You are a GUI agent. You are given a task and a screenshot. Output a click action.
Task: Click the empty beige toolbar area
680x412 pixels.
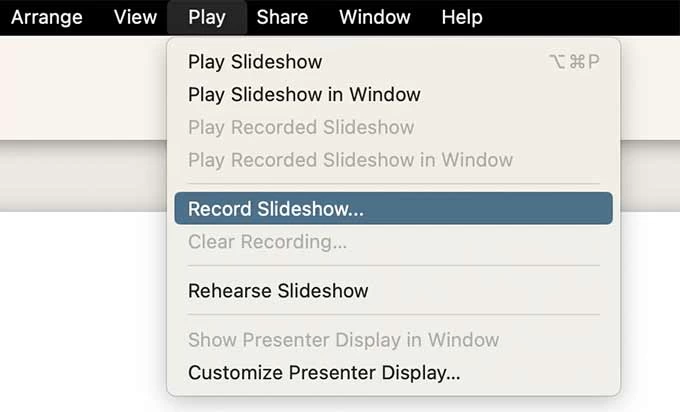80,90
